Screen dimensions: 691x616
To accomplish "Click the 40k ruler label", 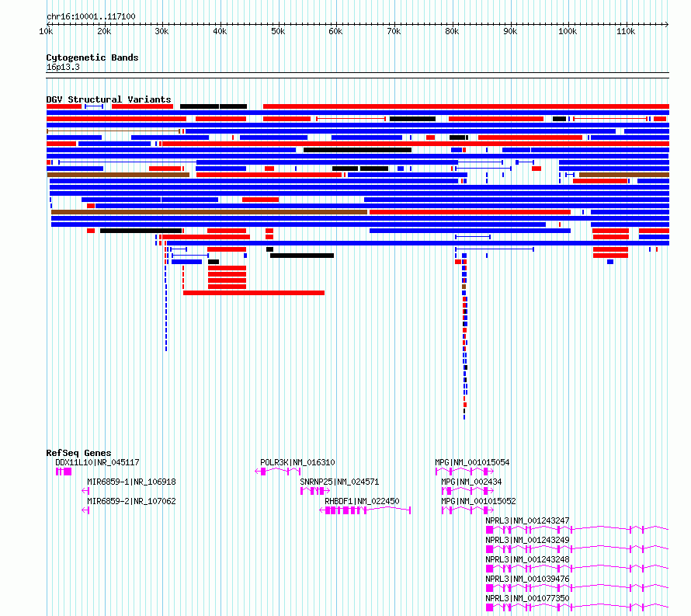I will pyautogui.click(x=220, y=31).
